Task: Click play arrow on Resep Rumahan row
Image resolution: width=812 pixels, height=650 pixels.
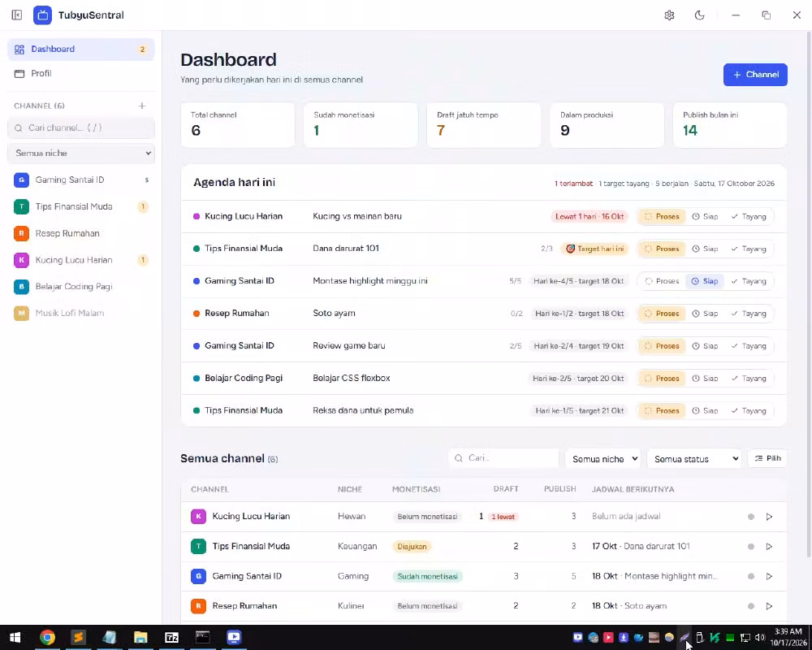Action: [x=769, y=606]
